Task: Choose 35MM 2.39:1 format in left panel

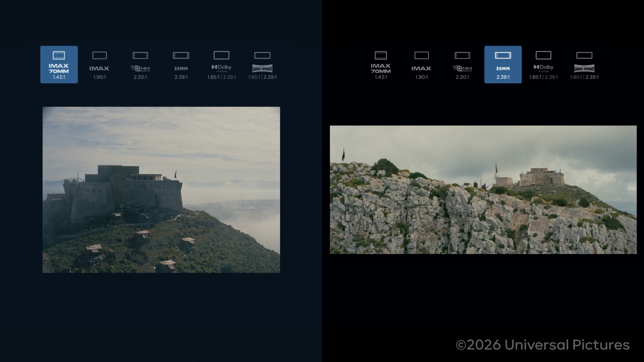Action: pyautogui.click(x=181, y=64)
